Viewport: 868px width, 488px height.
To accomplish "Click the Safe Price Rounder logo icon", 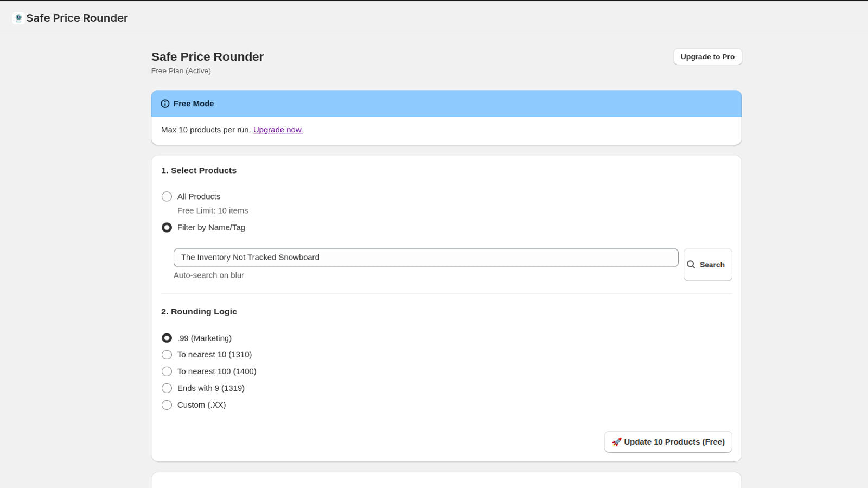I will (18, 17).
